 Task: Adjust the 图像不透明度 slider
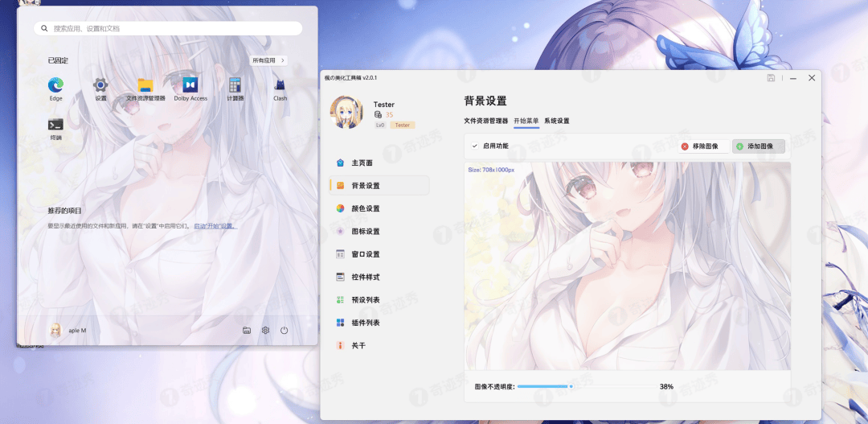586,386
